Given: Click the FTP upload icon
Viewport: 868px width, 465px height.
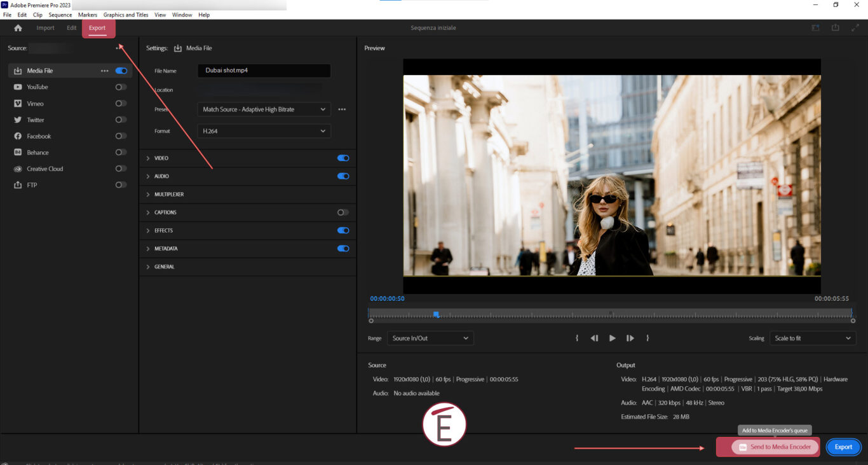Looking at the screenshot, I should click(18, 185).
